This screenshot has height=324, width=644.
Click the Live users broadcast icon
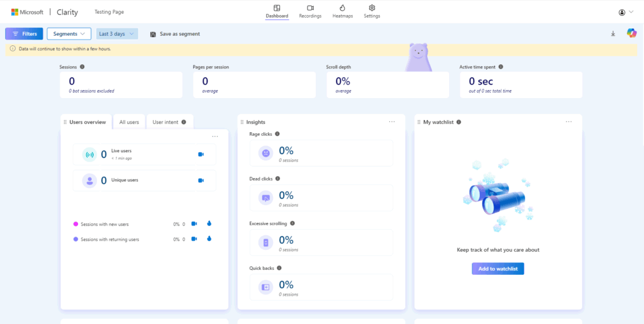click(x=89, y=155)
